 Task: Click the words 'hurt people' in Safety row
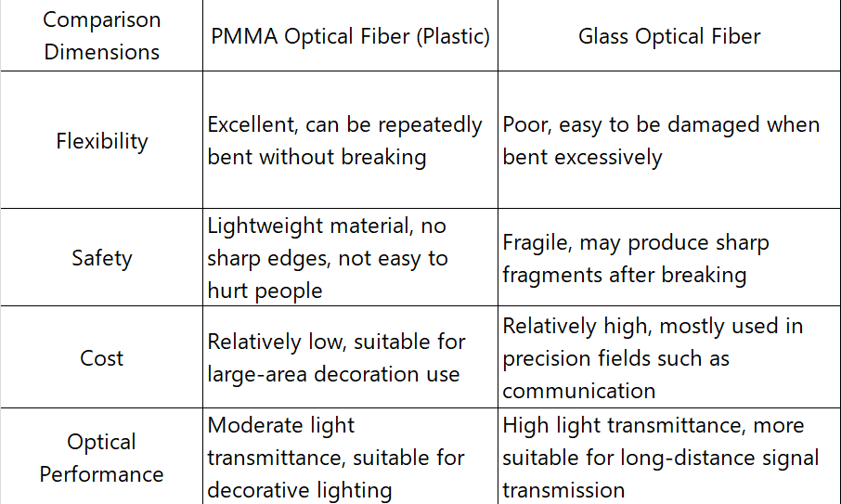pos(265,291)
